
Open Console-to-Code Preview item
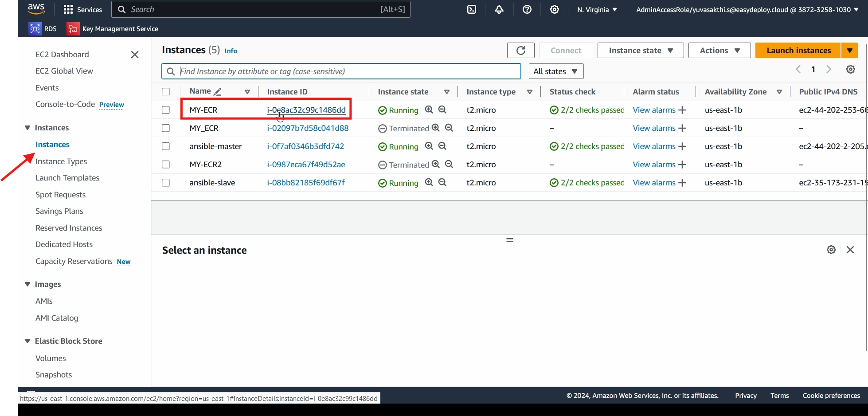coord(80,104)
